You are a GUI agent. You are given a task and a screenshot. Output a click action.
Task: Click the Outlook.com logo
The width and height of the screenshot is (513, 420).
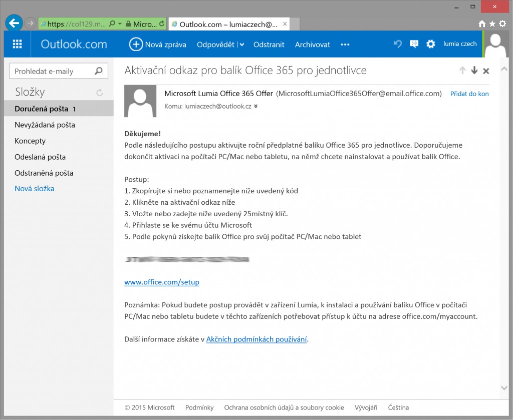74,44
